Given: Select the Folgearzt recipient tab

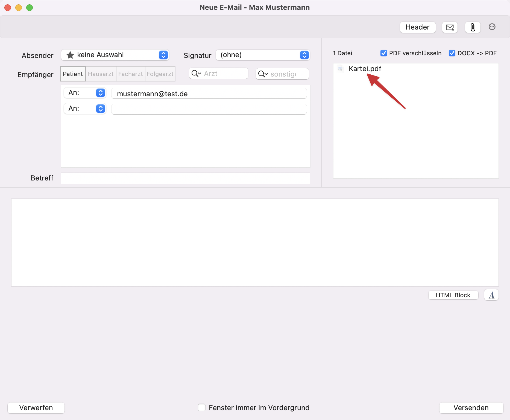Looking at the screenshot, I should (160, 74).
